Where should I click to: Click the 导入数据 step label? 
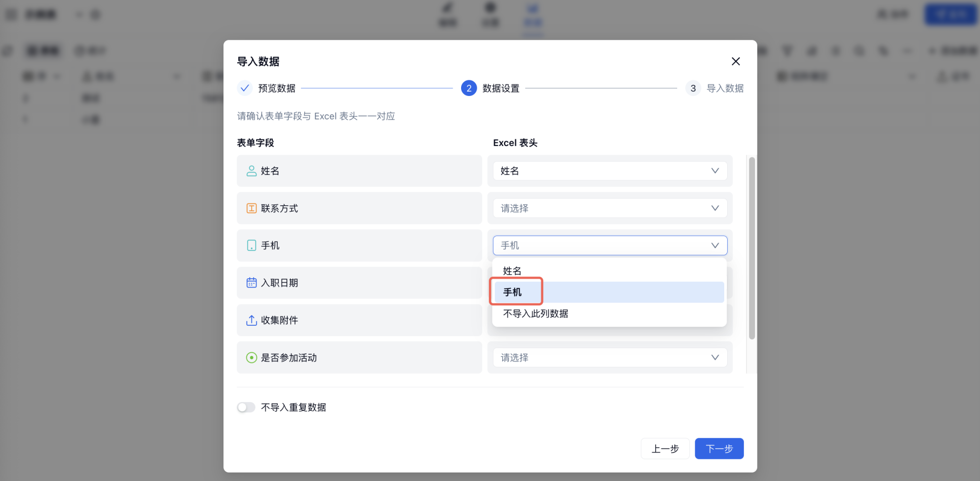pyautogui.click(x=725, y=88)
